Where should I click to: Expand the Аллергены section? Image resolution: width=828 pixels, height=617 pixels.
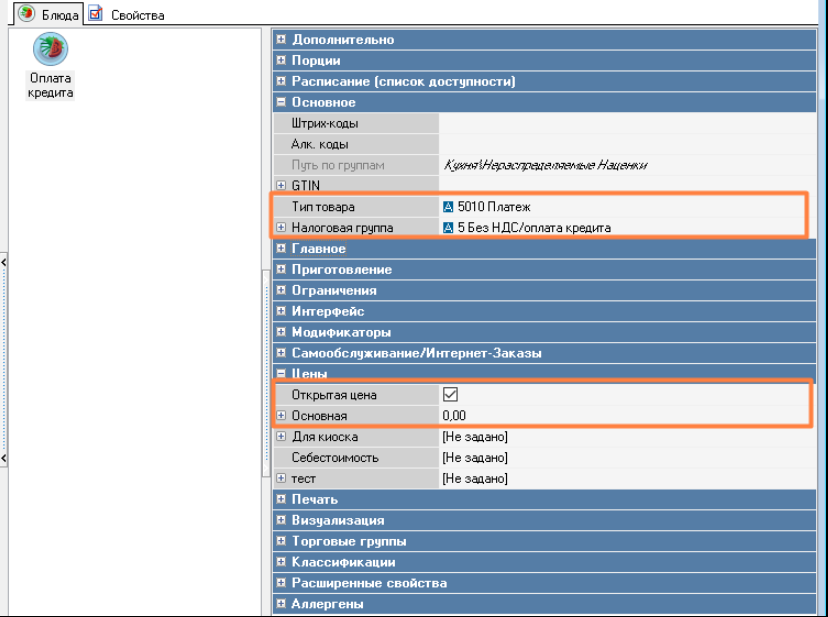click(282, 604)
